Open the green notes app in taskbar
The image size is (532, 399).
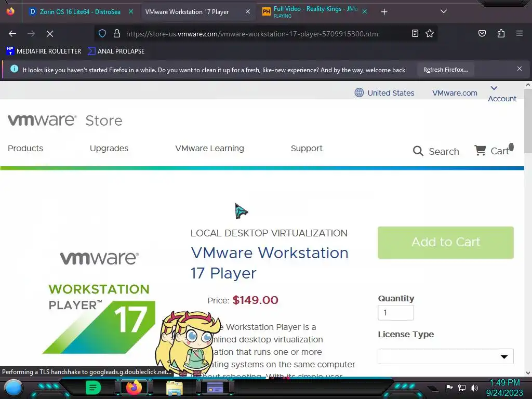pos(93,388)
